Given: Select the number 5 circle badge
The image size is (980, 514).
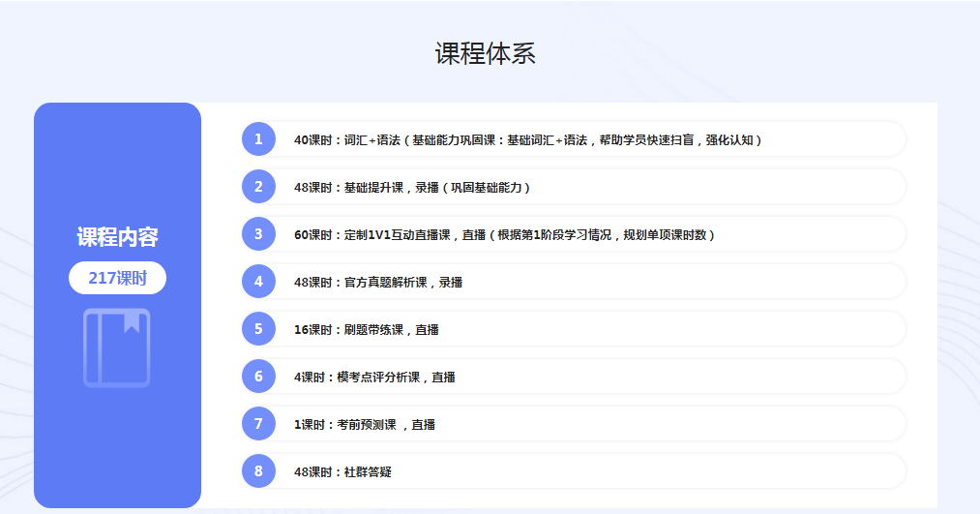Looking at the screenshot, I should click(258, 329).
